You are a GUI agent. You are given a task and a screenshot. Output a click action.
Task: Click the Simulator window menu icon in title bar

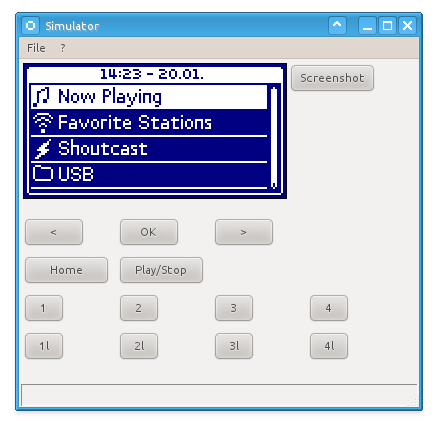[x=31, y=26]
